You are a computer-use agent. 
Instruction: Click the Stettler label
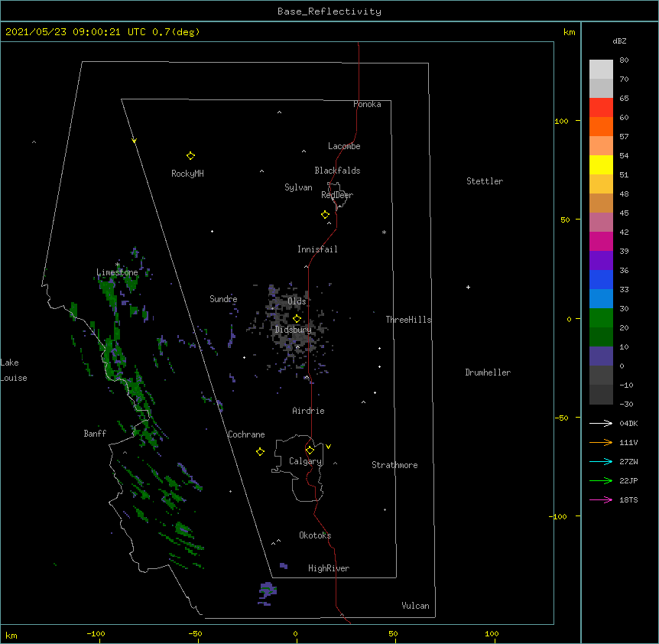click(x=485, y=181)
